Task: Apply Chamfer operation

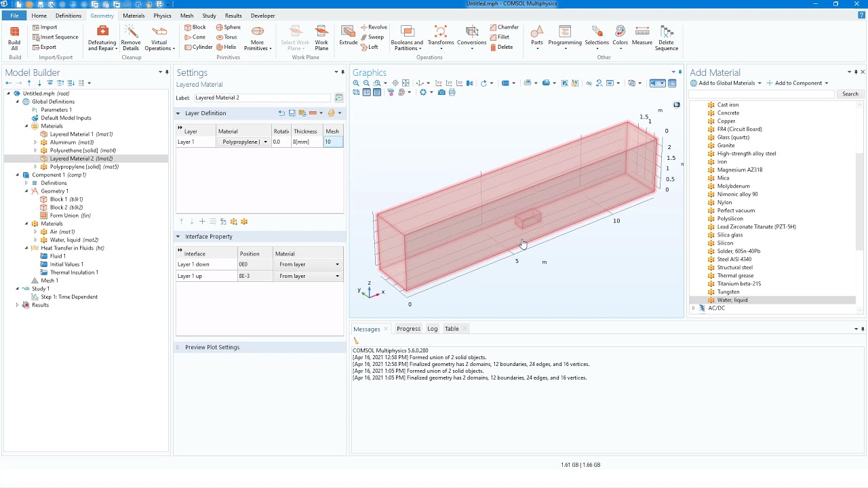Action: [x=504, y=28]
